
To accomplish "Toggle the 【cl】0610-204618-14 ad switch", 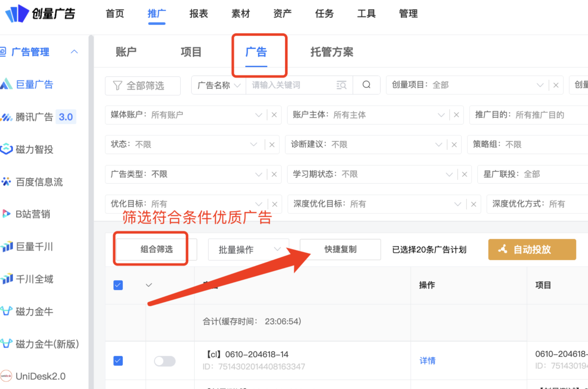I will (165, 361).
